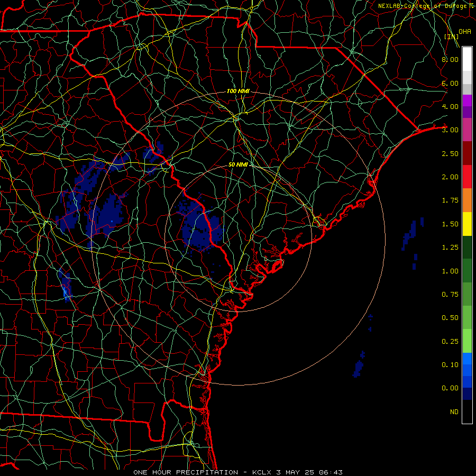
Task: Click the 3.00 legend value label
Action: tap(450, 130)
